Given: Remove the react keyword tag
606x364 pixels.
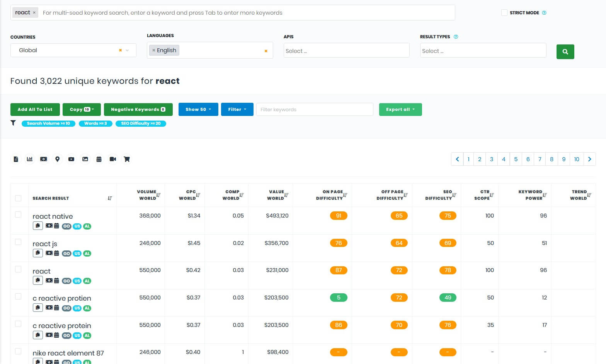Looking at the screenshot, I should click(x=34, y=13).
